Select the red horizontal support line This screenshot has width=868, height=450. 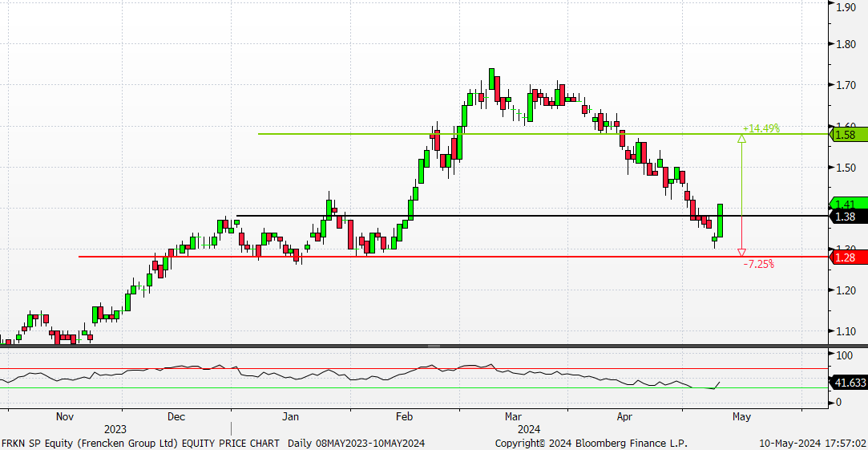(401, 257)
